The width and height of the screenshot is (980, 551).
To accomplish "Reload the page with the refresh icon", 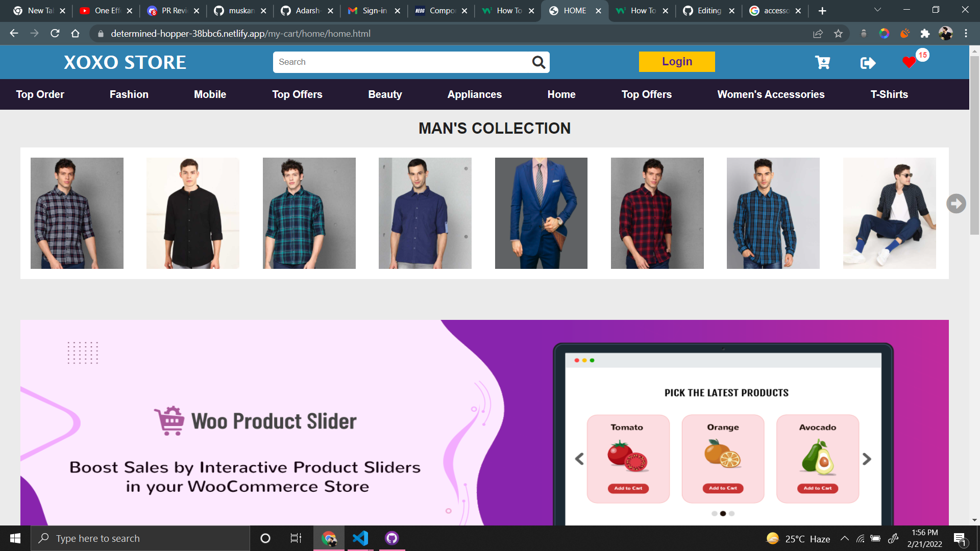I will [55, 34].
